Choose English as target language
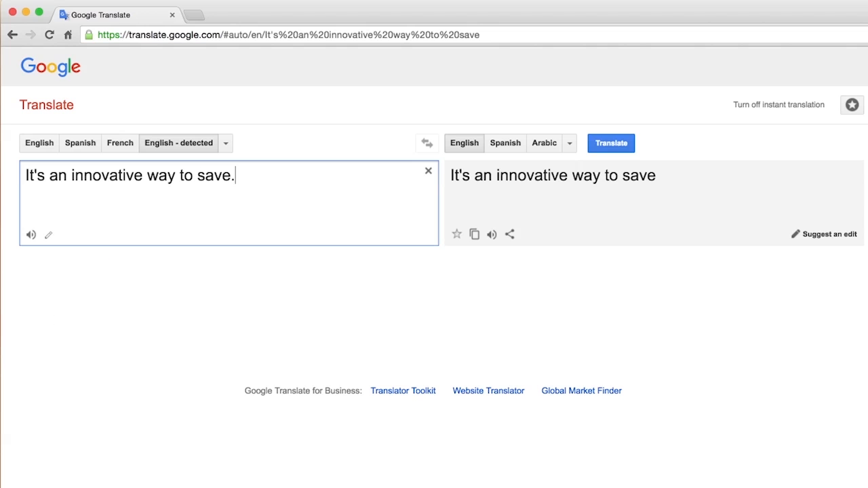This screenshot has height=488, width=868. click(x=465, y=143)
